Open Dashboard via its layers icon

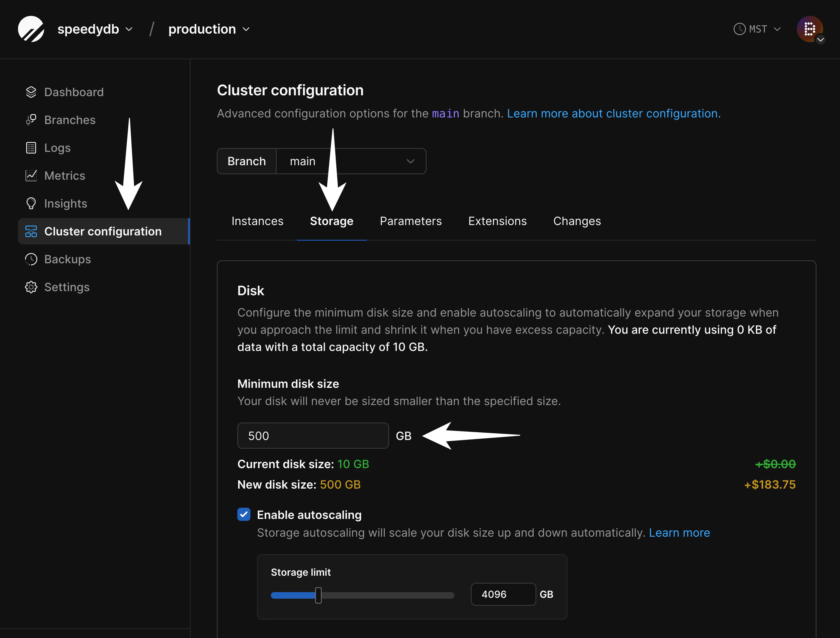click(31, 92)
